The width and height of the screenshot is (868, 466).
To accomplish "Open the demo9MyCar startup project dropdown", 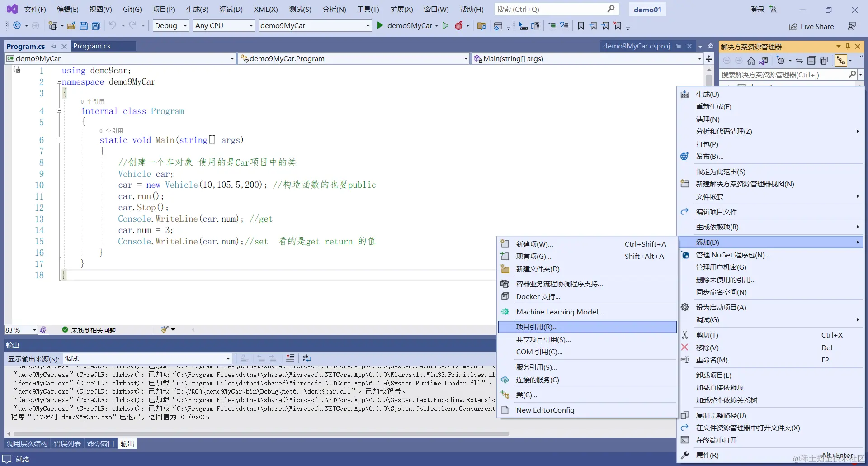I will click(315, 26).
